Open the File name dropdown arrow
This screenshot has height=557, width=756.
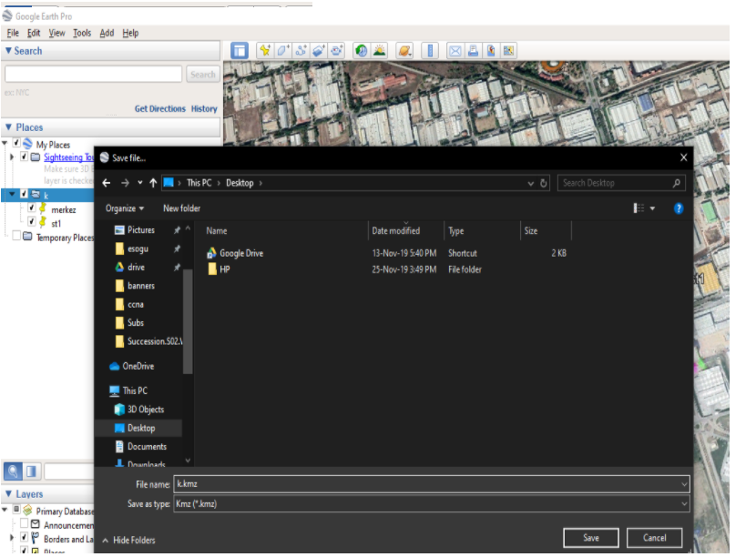[684, 484]
